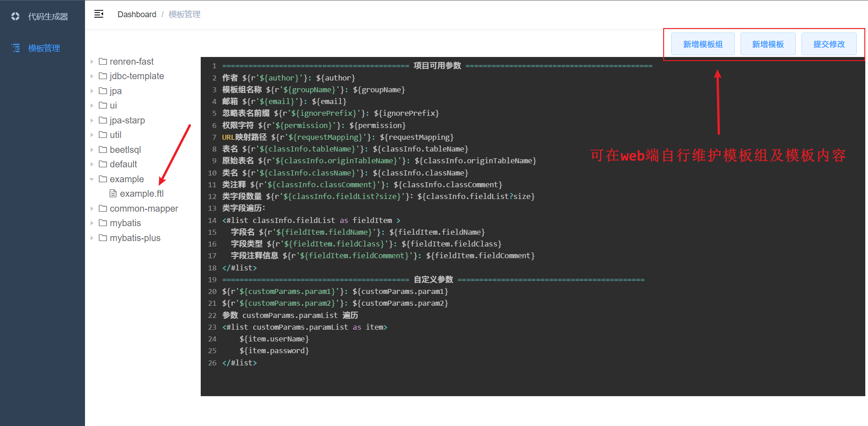868x426 pixels.
Task: Select the jdbc-template tree node label
Action: [x=137, y=76]
